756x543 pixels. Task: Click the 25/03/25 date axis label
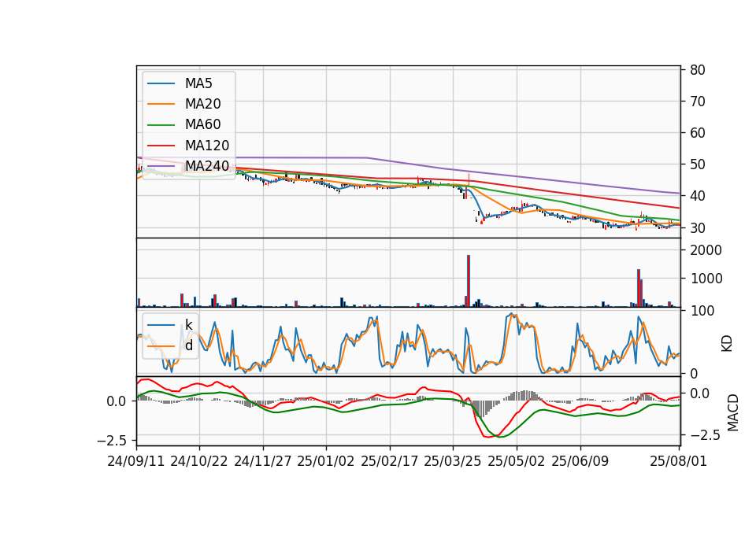453,462
